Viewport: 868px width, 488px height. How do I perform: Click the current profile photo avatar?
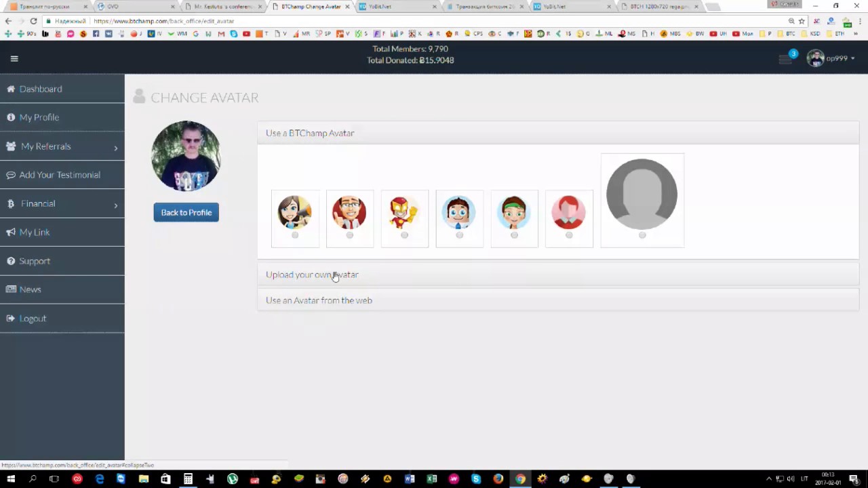click(186, 156)
